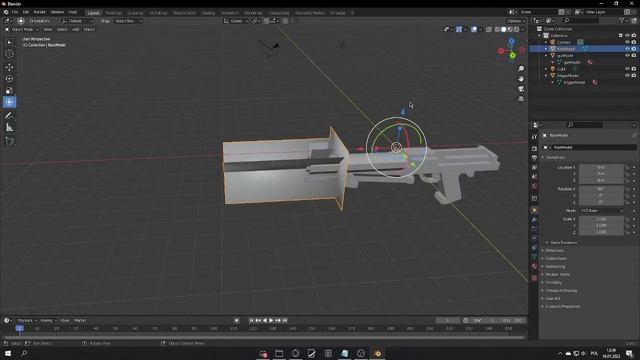Open Windows Start menu
Viewport: 640px width, 360px height.
[x=8, y=353]
